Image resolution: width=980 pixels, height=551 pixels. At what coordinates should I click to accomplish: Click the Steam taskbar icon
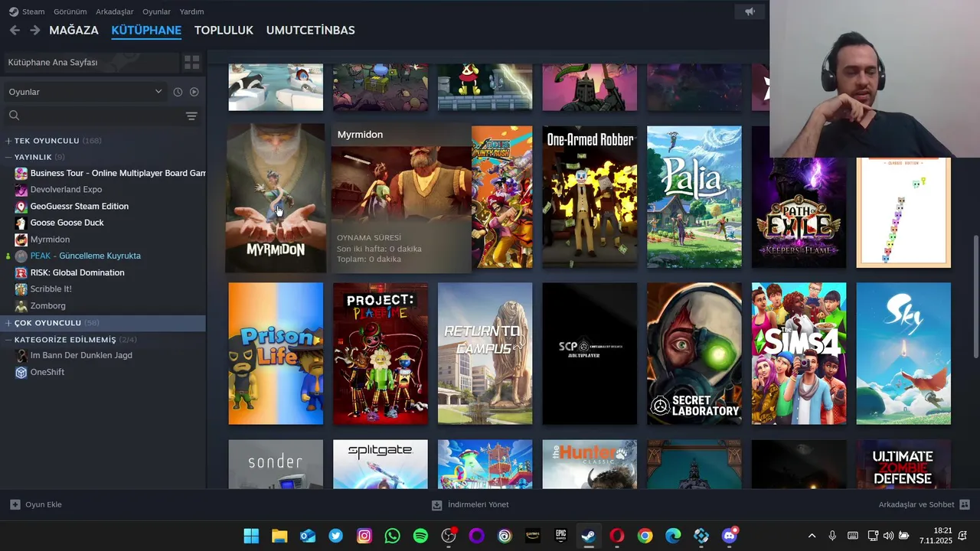point(588,536)
